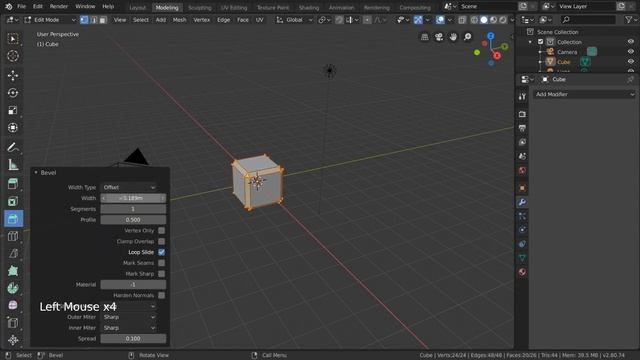
Task: Click the Segments value field
Action: pyautogui.click(x=133, y=209)
